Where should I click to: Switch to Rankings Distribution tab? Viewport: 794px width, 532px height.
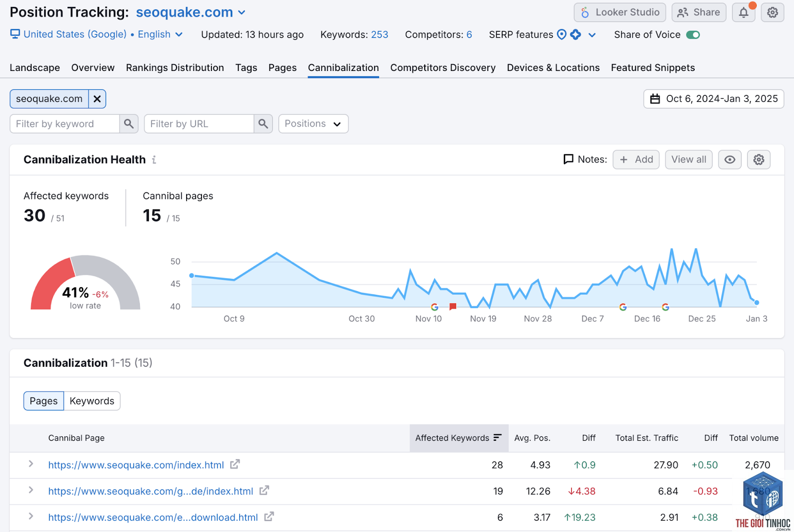175,67
